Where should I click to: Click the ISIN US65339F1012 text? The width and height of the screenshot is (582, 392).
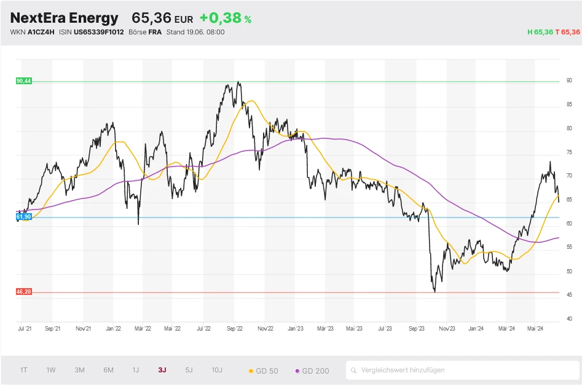coord(91,32)
